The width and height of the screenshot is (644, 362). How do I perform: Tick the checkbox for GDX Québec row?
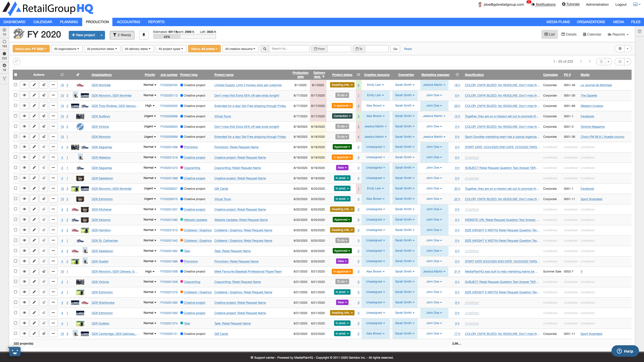click(15, 323)
